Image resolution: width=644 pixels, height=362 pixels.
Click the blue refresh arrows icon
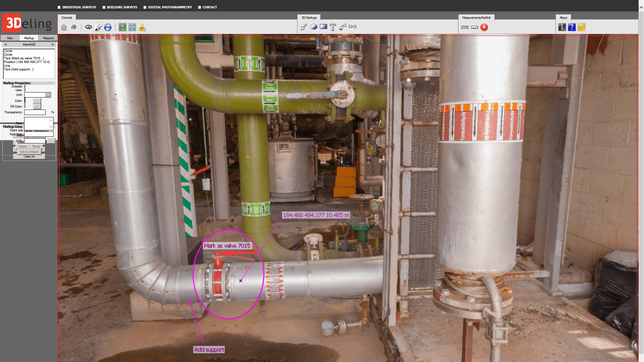pos(108,27)
